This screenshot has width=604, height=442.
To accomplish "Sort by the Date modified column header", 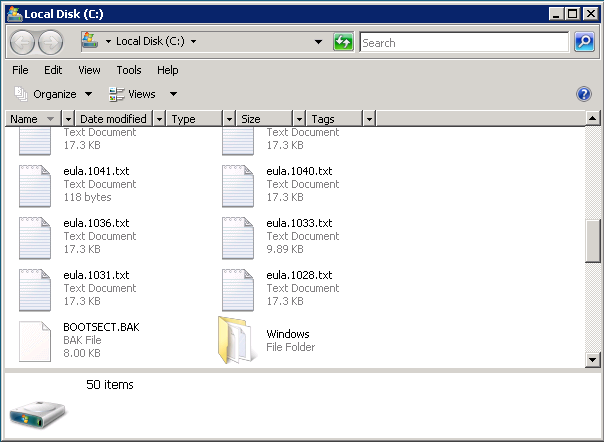I will pos(114,119).
